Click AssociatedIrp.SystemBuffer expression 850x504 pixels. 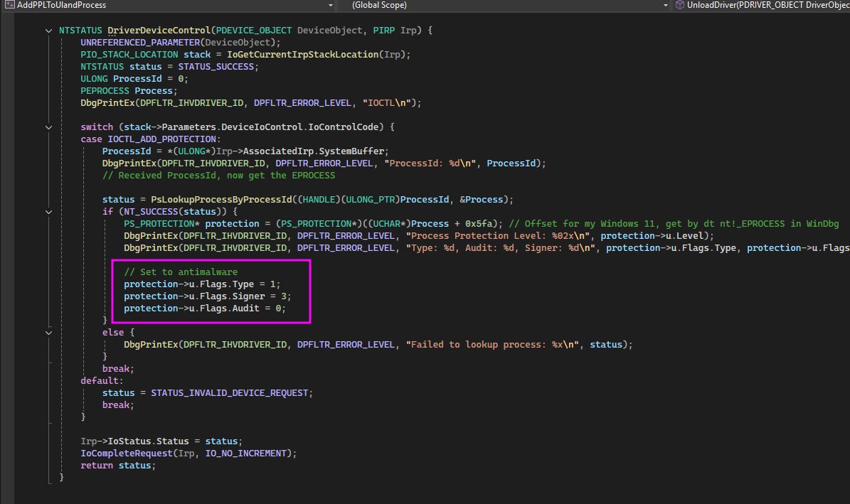(x=314, y=151)
